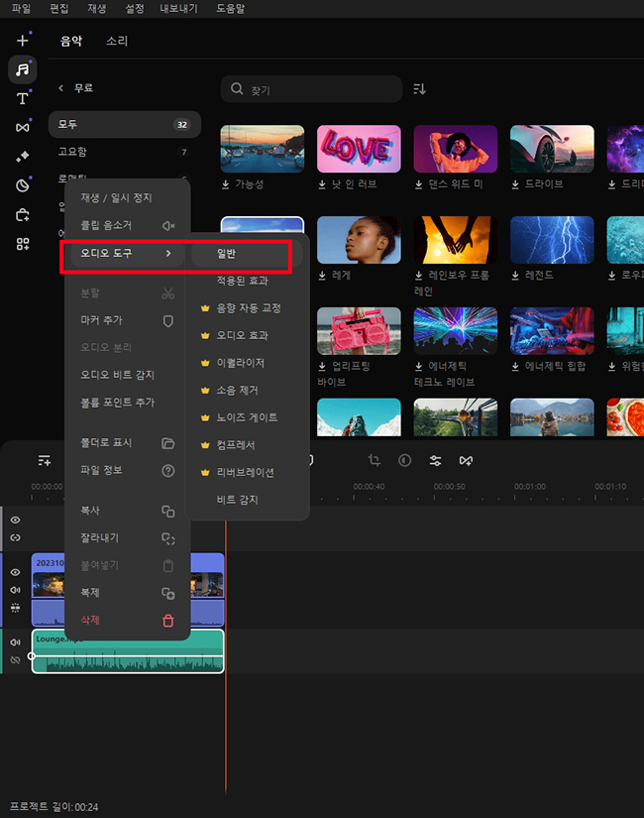The image size is (644, 818).
Task: Open the transition wizard icon
Action: click(x=466, y=460)
